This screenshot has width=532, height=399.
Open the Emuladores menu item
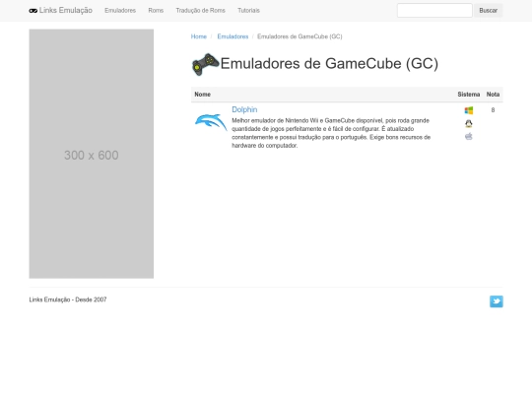click(120, 11)
